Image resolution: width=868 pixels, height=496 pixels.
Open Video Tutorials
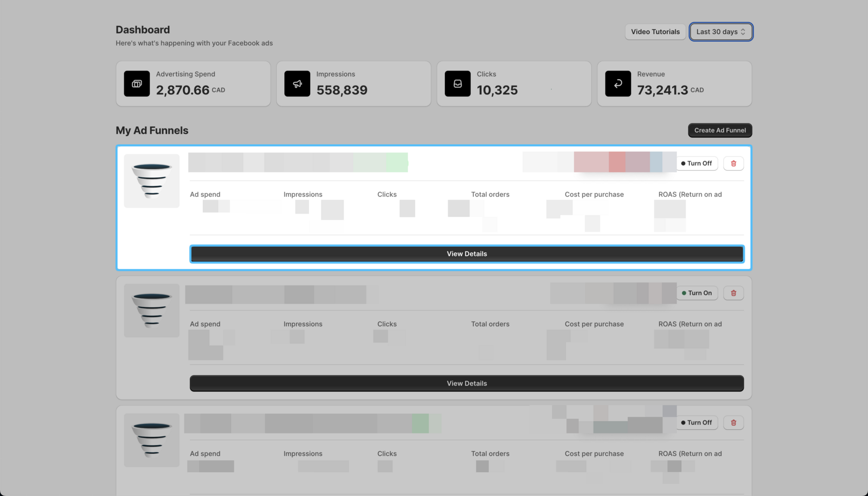[655, 31]
